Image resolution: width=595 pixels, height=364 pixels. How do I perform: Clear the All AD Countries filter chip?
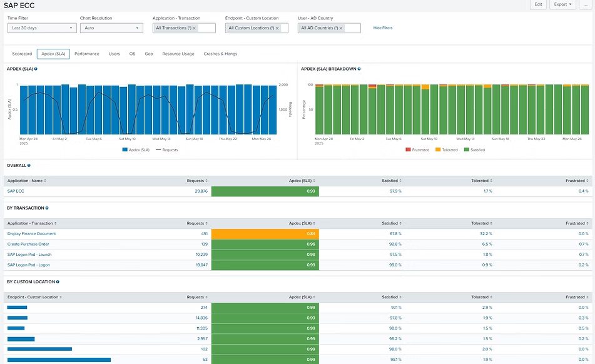point(341,28)
